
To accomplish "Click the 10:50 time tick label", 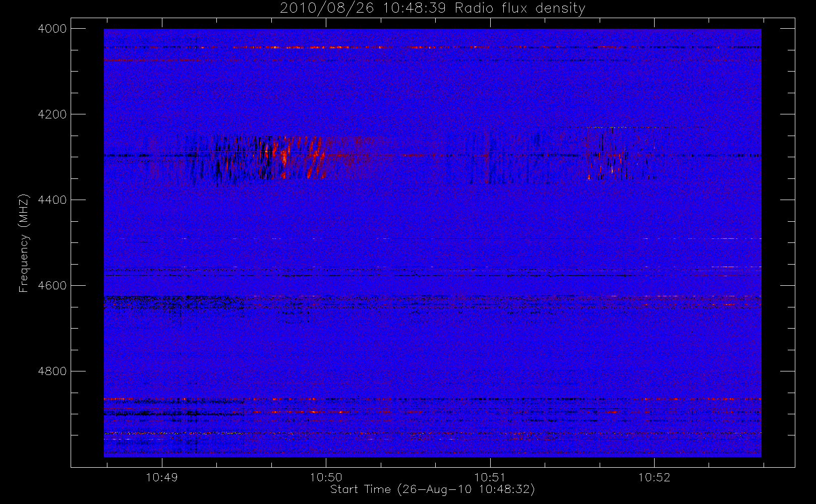I will pyautogui.click(x=326, y=477).
